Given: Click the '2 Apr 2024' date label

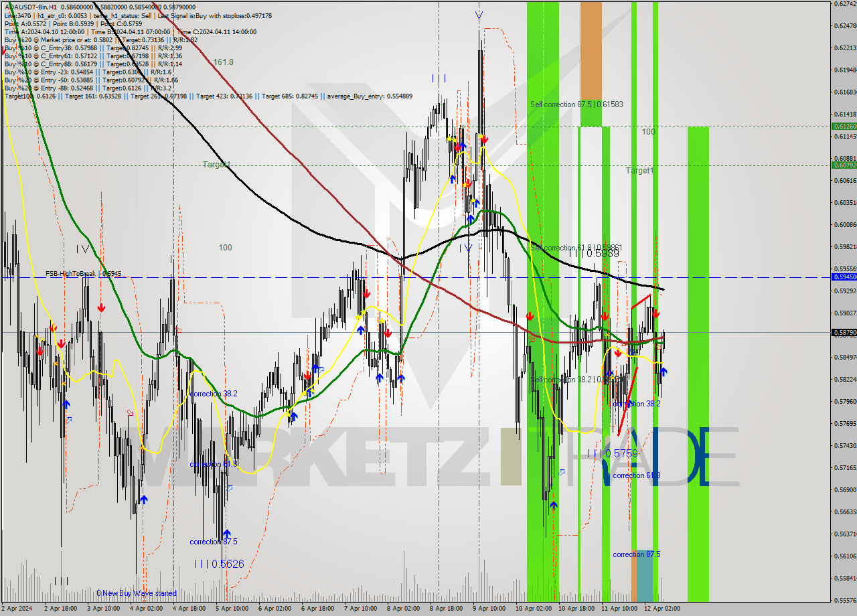Looking at the screenshot, I should (16, 609).
